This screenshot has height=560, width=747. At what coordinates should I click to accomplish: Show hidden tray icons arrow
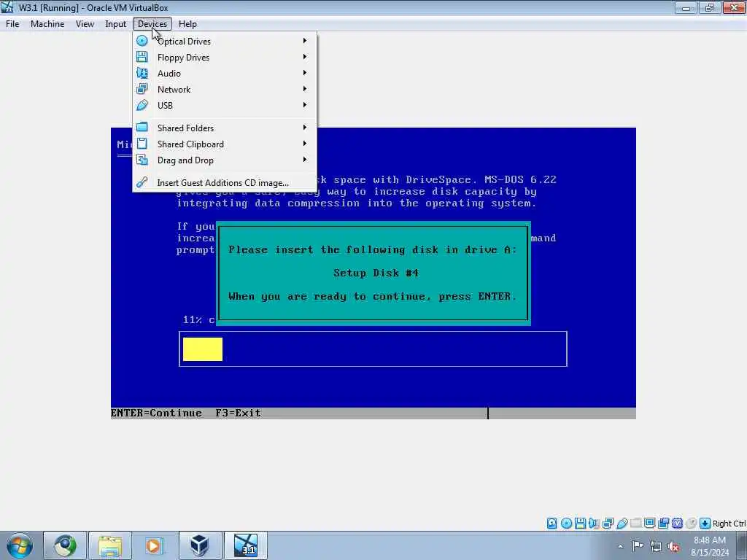click(620, 546)
